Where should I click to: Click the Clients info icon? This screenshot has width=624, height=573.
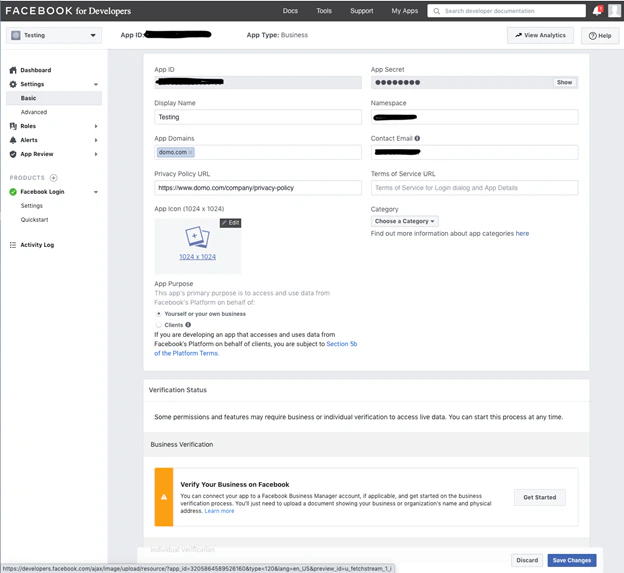(188, 325)
